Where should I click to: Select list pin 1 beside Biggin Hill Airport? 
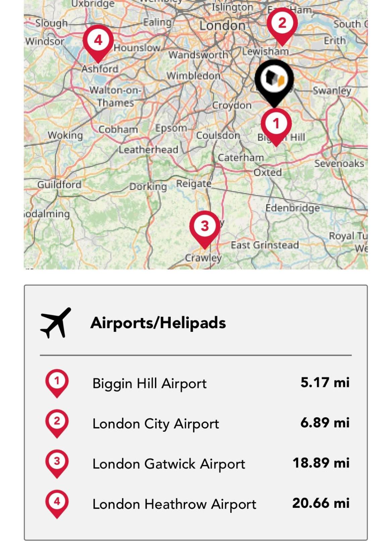point(57,383)
